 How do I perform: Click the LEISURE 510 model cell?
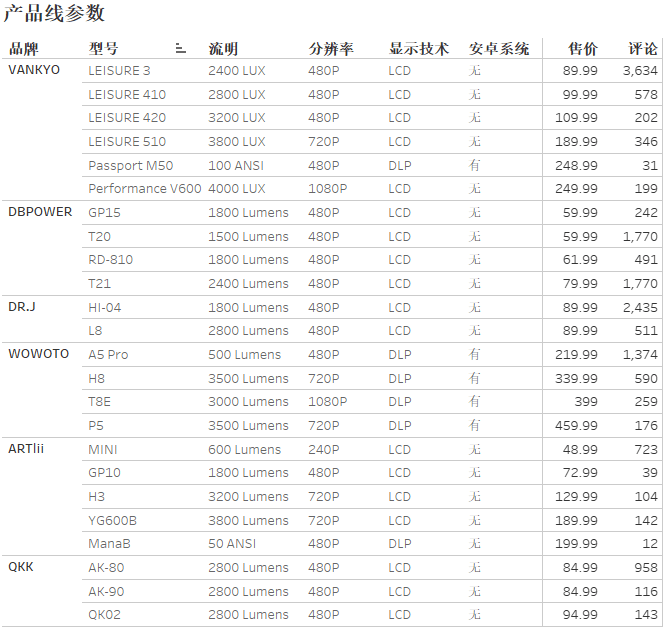pos(127,141)
